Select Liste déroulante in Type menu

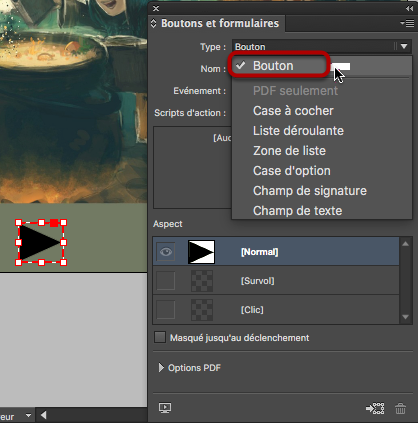298,131
